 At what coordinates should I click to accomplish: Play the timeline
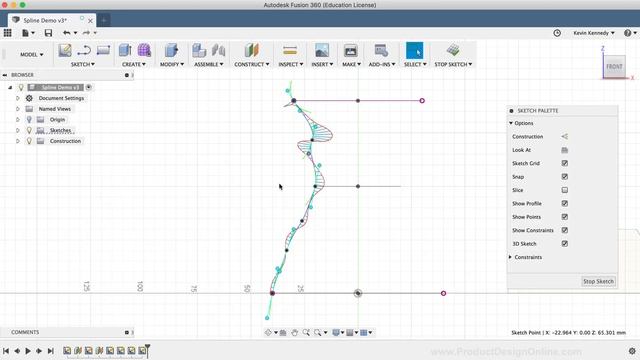tap(28, 351)
